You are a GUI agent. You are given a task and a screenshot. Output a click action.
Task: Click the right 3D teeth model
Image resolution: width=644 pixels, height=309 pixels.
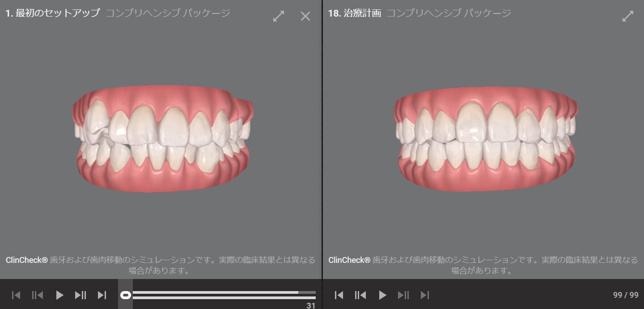tap(485, 139)
